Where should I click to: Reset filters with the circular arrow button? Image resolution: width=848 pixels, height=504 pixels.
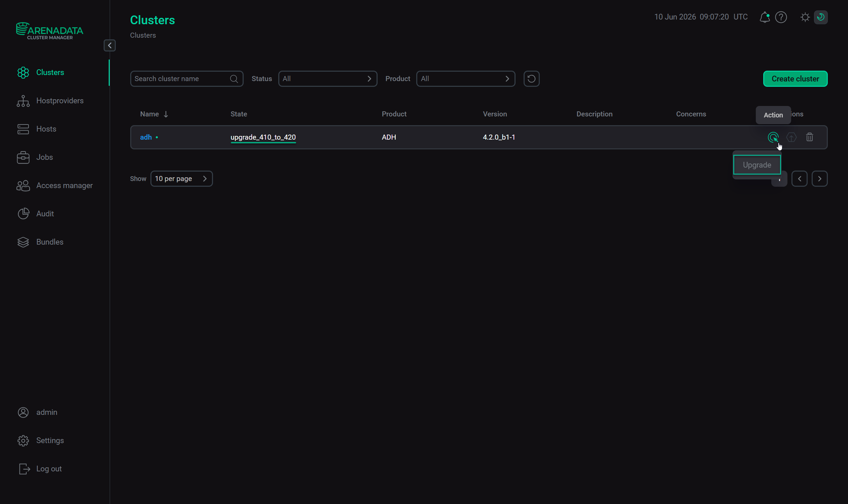(531, 79)
